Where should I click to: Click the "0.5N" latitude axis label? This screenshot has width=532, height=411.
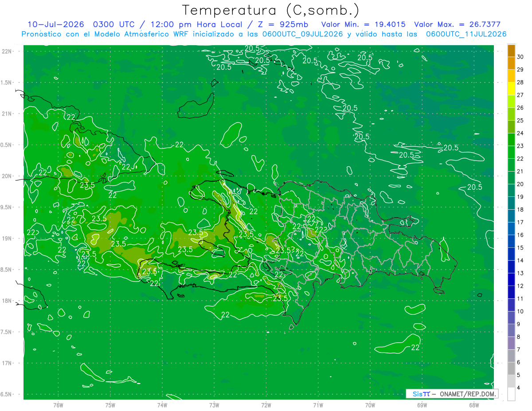[6, 145]
